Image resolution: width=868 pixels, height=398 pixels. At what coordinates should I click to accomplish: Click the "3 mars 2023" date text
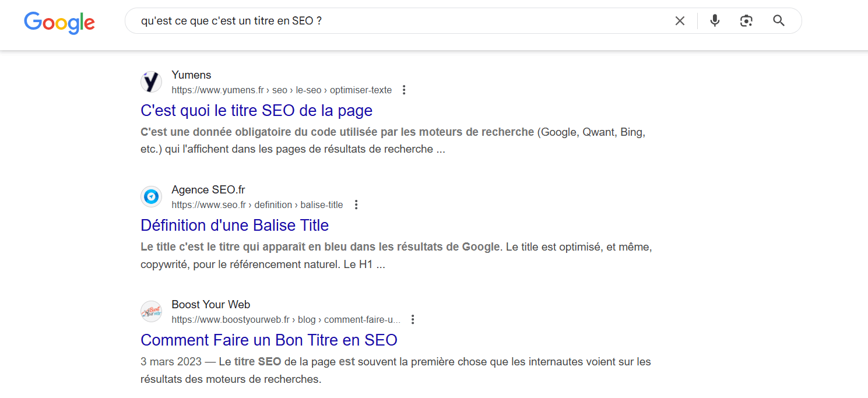(x=171, y=362)
